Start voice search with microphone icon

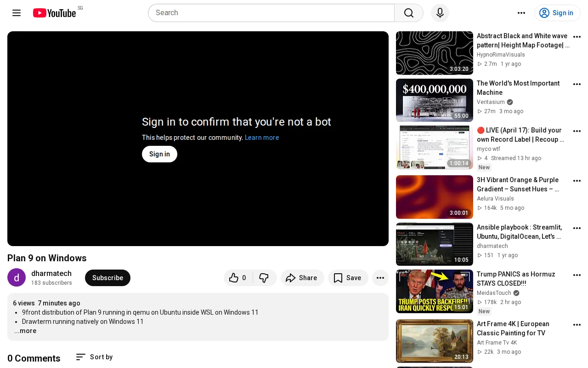440,13
